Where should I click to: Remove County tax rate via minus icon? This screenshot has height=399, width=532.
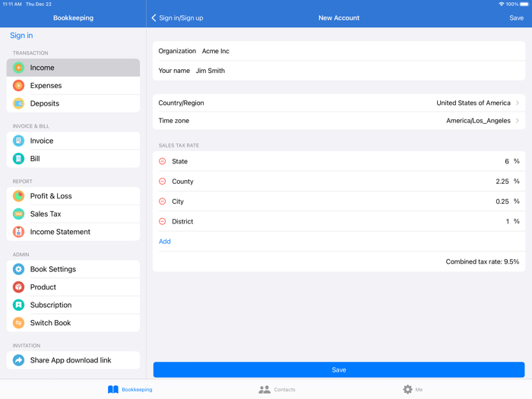(163, 181)
